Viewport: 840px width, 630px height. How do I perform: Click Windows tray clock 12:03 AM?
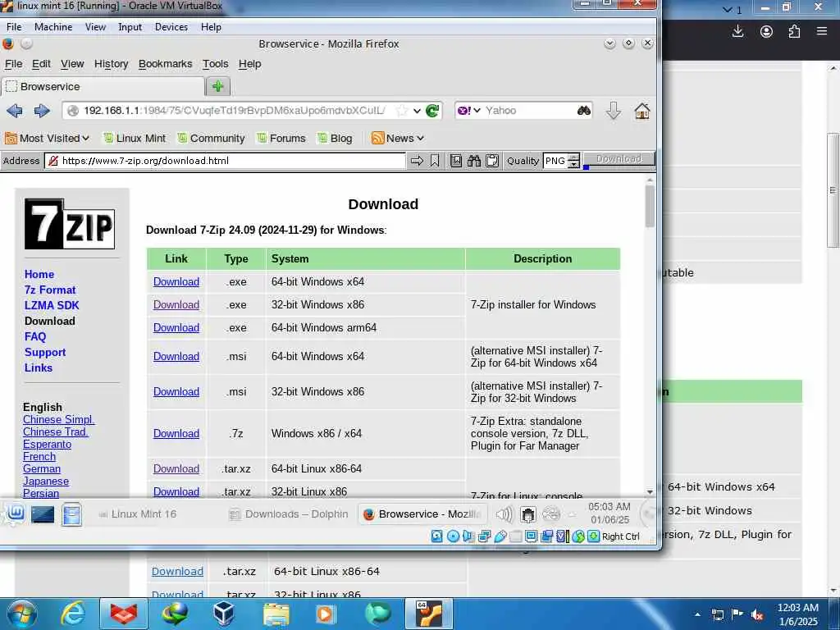click(x=797, y=614)
